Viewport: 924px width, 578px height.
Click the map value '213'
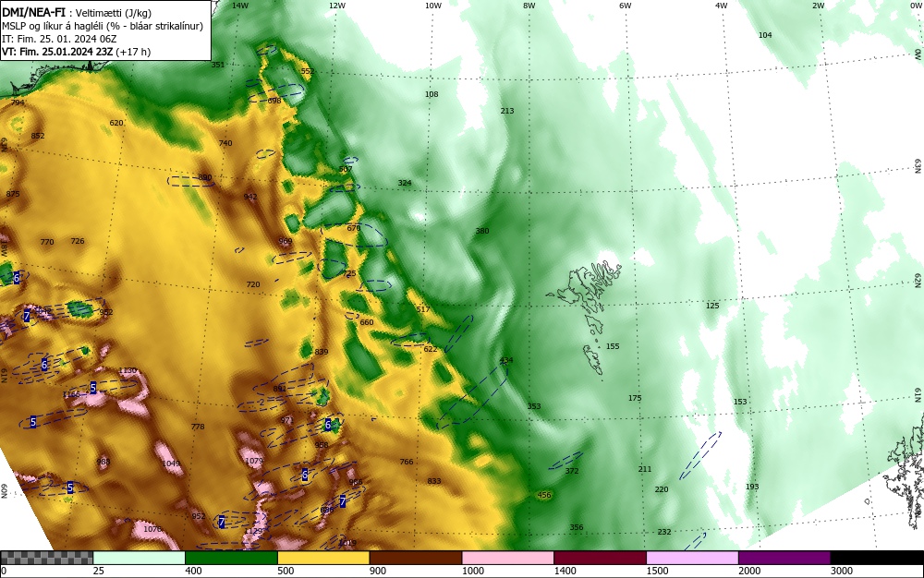point(507,111)
